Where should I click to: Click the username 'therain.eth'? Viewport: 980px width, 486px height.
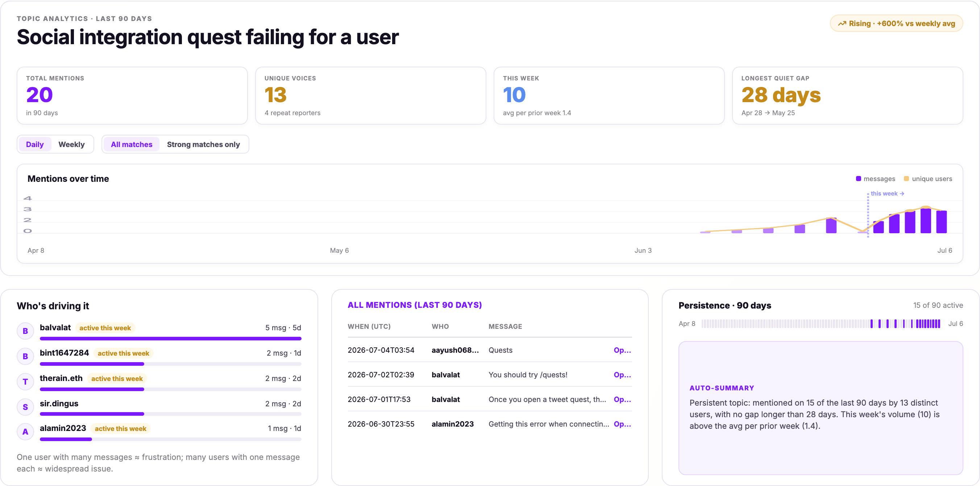61,378
